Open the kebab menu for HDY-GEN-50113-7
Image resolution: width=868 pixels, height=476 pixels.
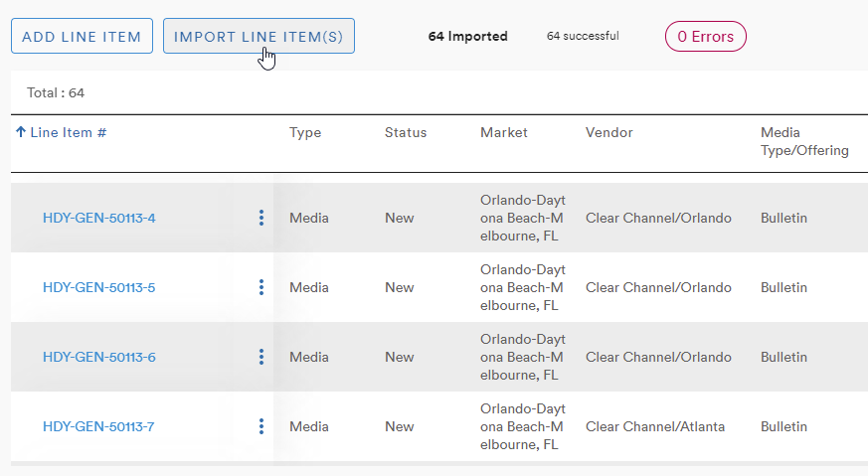(261, 426)
